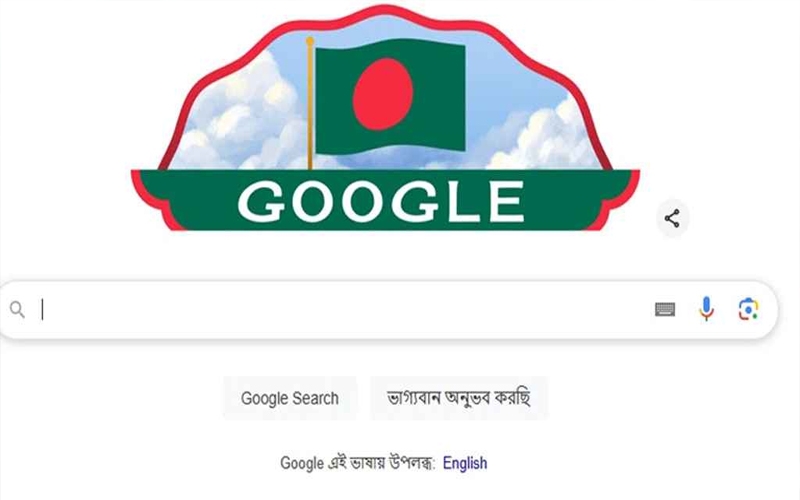The width and height of the screenshot is (800, 500).
Task: Open Google Lens image search
Action: (x=748, y=309)
